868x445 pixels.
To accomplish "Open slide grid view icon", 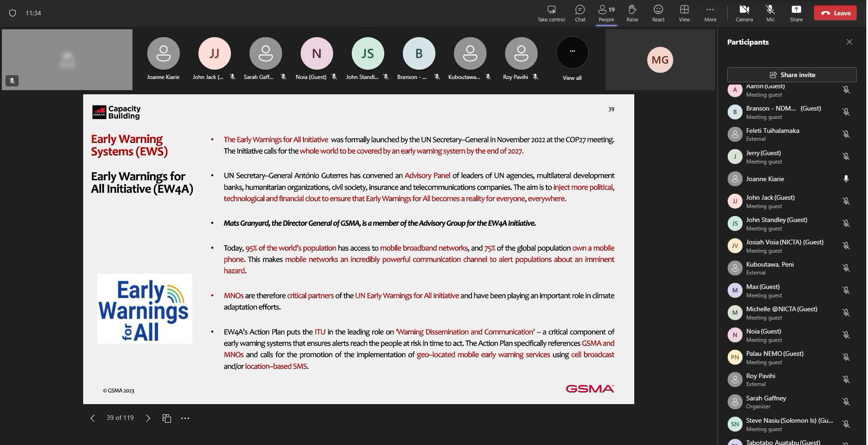I will tap(167, 418).
